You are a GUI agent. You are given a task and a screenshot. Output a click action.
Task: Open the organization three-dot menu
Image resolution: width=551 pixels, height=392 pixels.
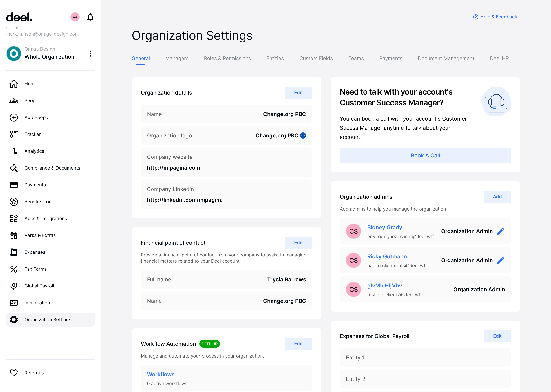(x=90, y=54)
